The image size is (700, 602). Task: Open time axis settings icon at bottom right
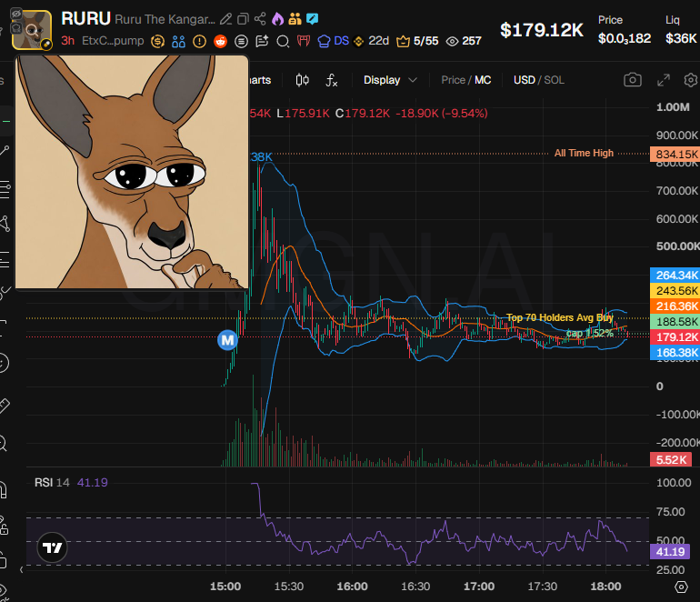point(681,587)
